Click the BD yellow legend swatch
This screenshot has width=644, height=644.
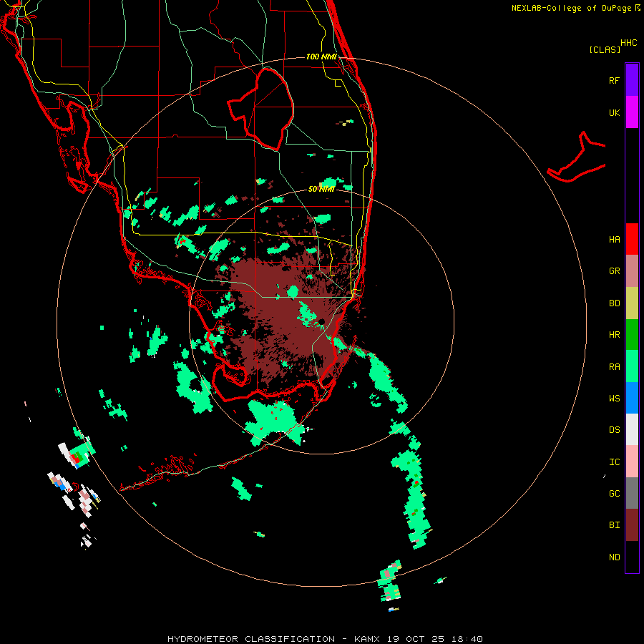click(x=632, y=303)
